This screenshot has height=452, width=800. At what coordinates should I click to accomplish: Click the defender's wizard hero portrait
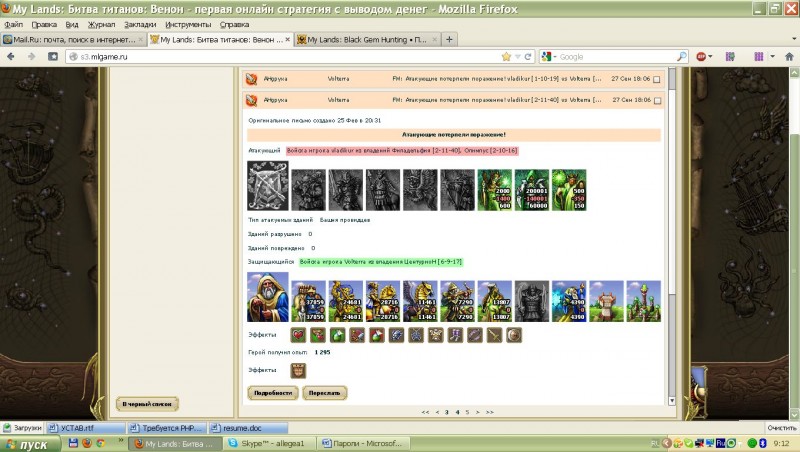pos(267,297)
